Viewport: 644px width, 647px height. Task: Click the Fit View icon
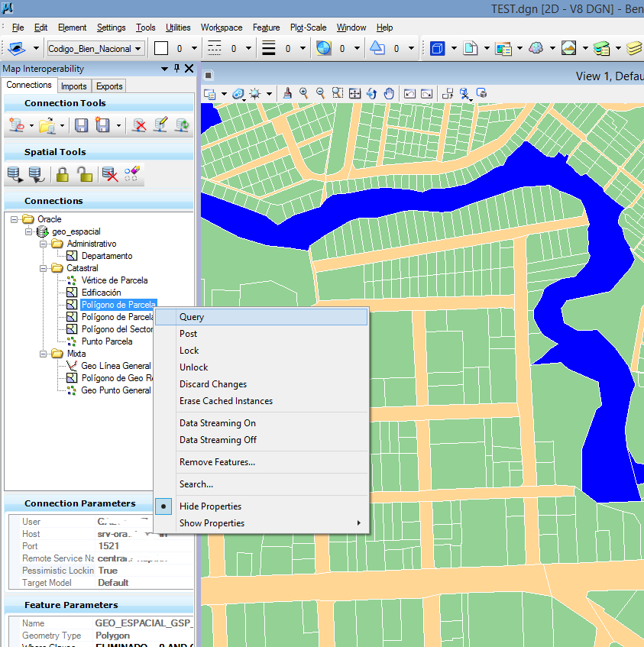pos(354,94)
